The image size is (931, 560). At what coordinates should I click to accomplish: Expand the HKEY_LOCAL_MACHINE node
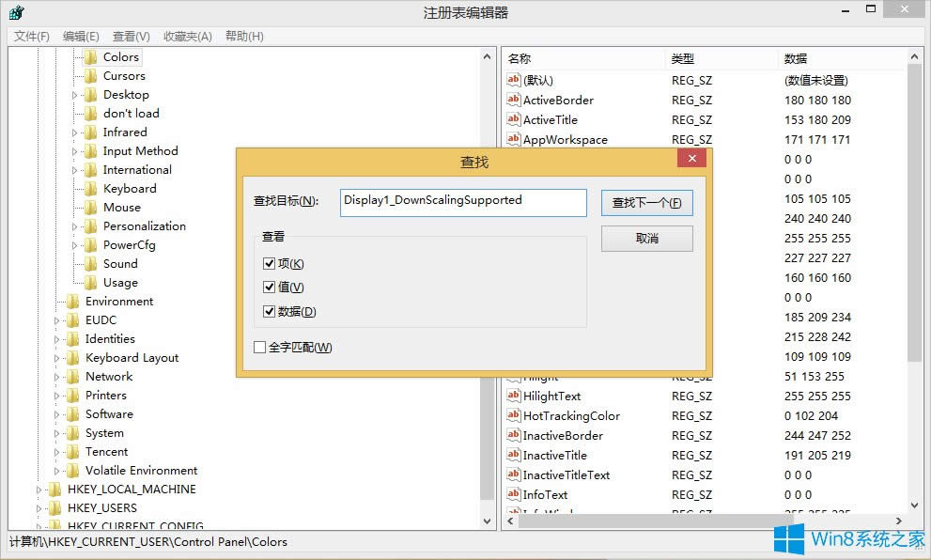pyautogui.click(x=38, y=489)
